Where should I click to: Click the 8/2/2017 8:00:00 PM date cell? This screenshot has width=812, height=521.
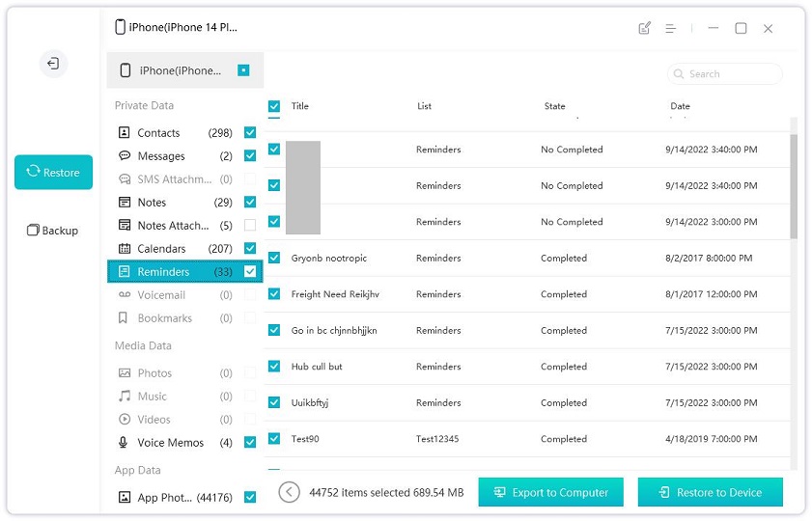tap(709, 258)
